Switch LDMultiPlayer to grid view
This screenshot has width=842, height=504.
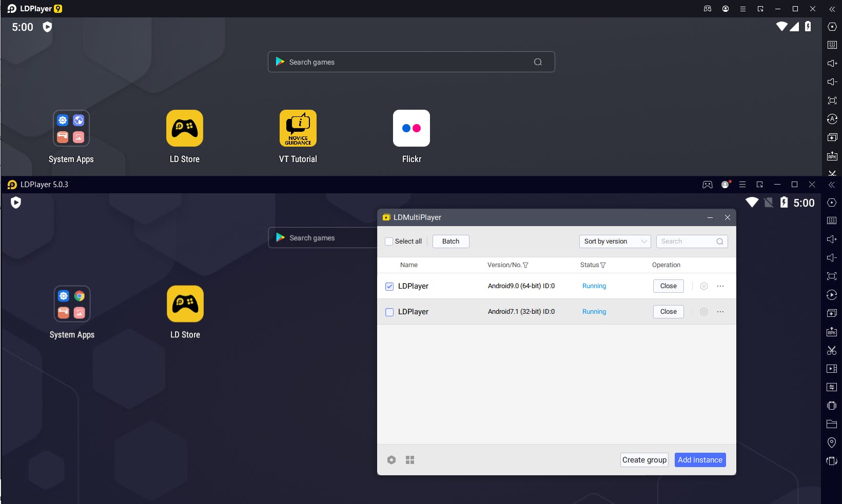tap(410, 460)
